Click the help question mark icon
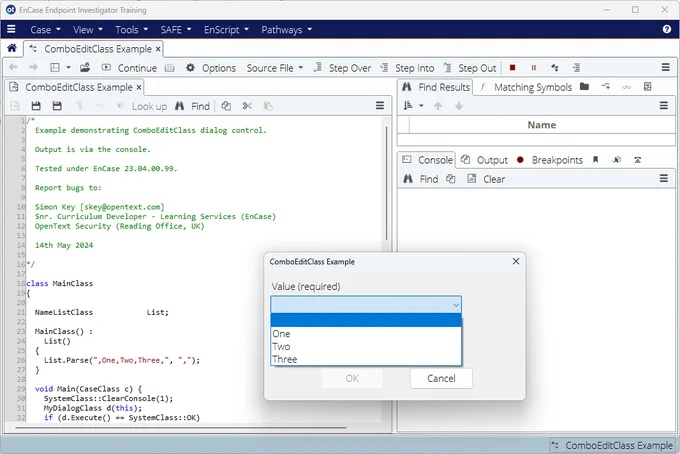 tap(667, 29)
